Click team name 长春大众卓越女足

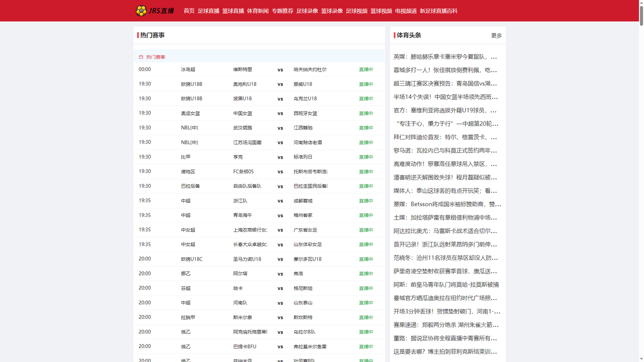(250, 244)
